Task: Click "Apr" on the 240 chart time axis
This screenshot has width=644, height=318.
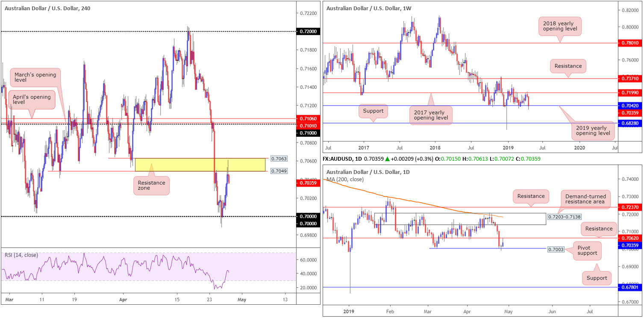Action: point(124,300)
